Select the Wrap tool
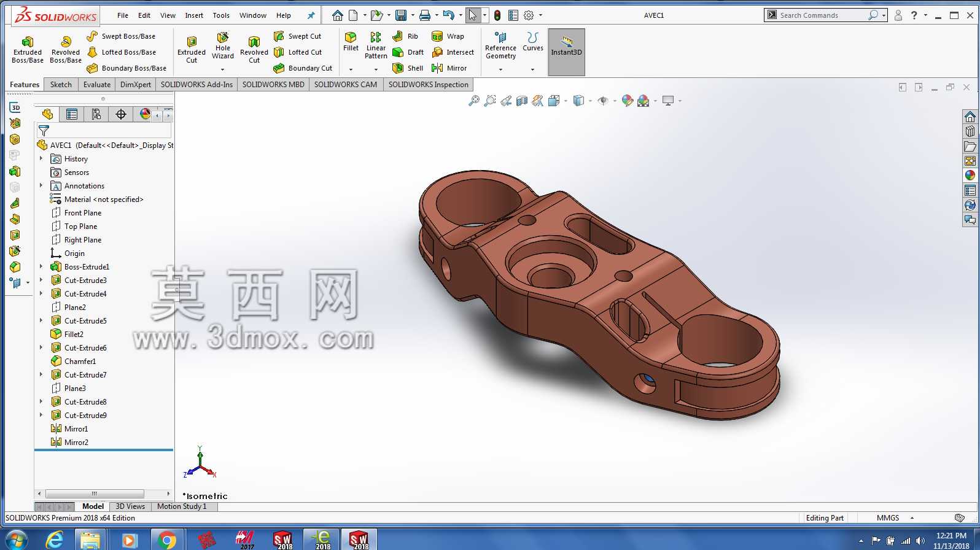Viewport: 980px width, 550px height. click(448, 36)
